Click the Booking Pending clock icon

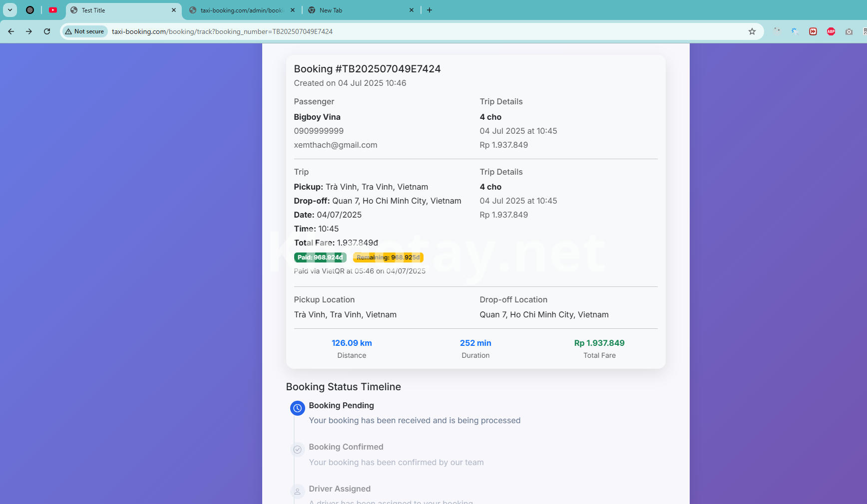[x=297, y=408]
